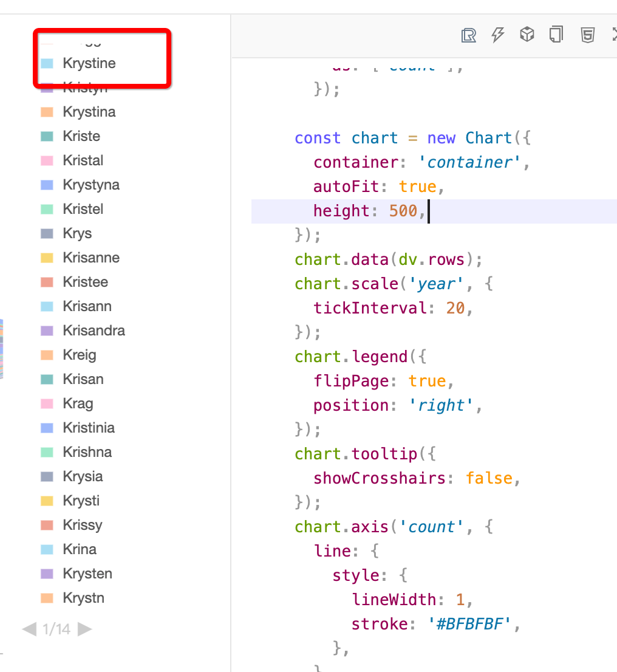Toggle the Krisanne legend item
617x672 pixels.
click(80, 258)
